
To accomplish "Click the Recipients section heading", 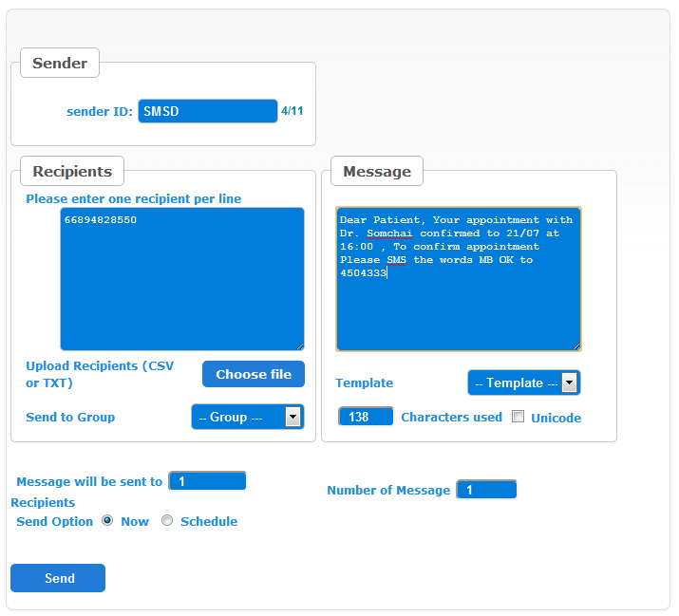I will (72, 172).
